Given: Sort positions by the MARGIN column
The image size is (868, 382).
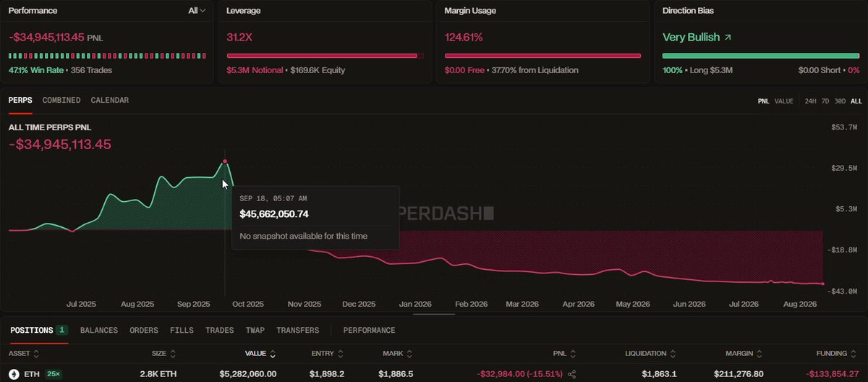Looking at the screenshot, I should 746,354.
